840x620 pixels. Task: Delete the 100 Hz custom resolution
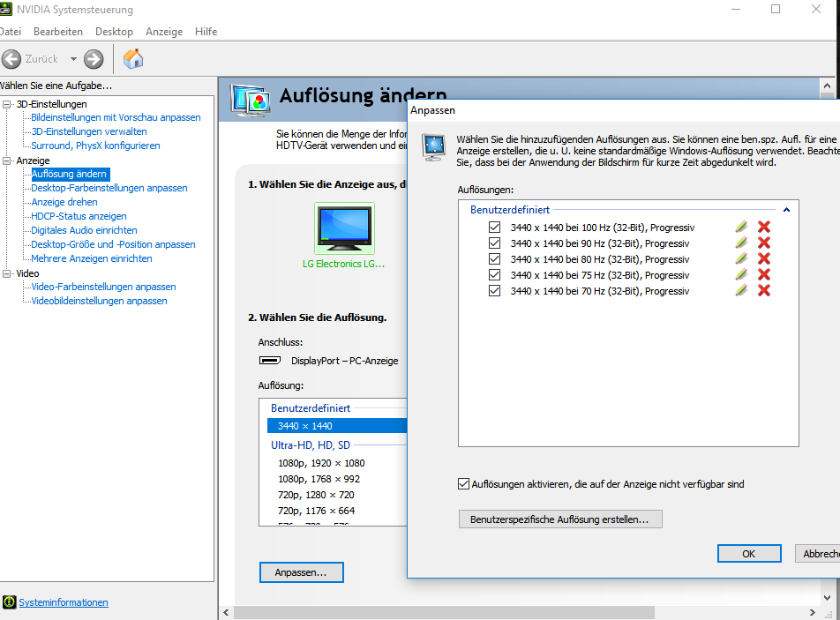[764, 227]
